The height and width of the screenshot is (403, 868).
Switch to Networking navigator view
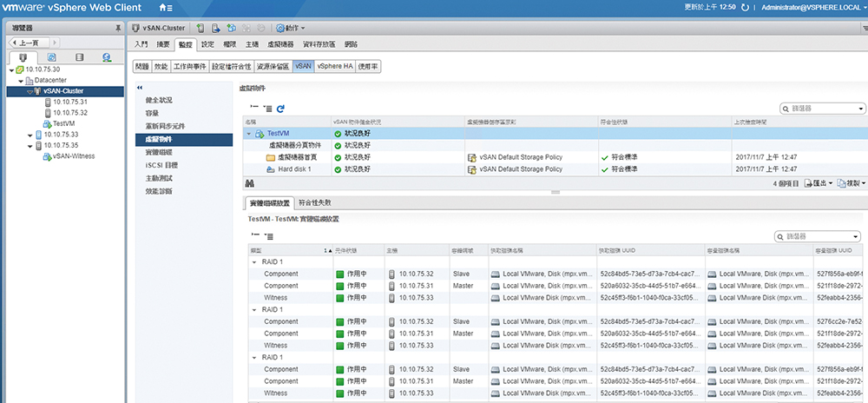pyautogui.click(x=108, y=57)
